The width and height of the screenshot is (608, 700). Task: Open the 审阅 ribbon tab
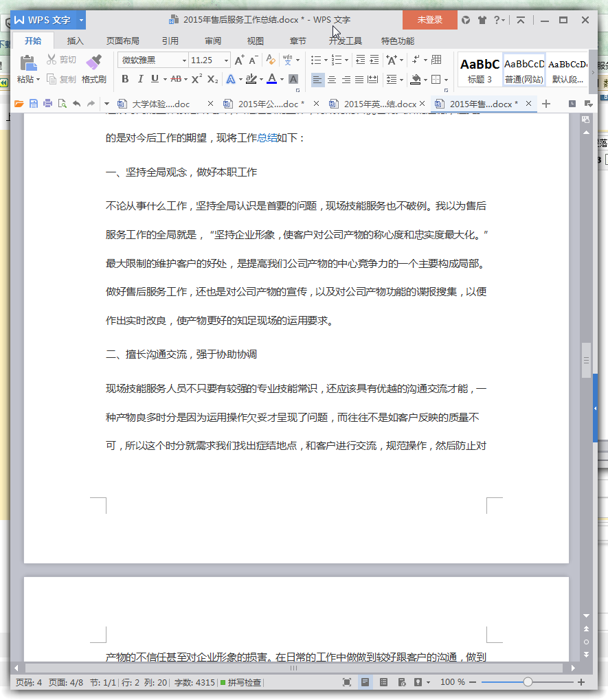[x=213, y=41]
